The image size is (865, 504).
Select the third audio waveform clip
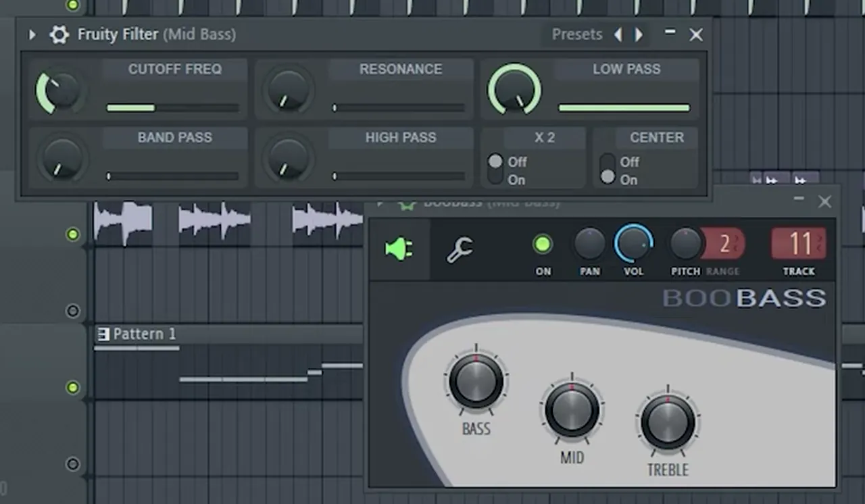[328, 223]
